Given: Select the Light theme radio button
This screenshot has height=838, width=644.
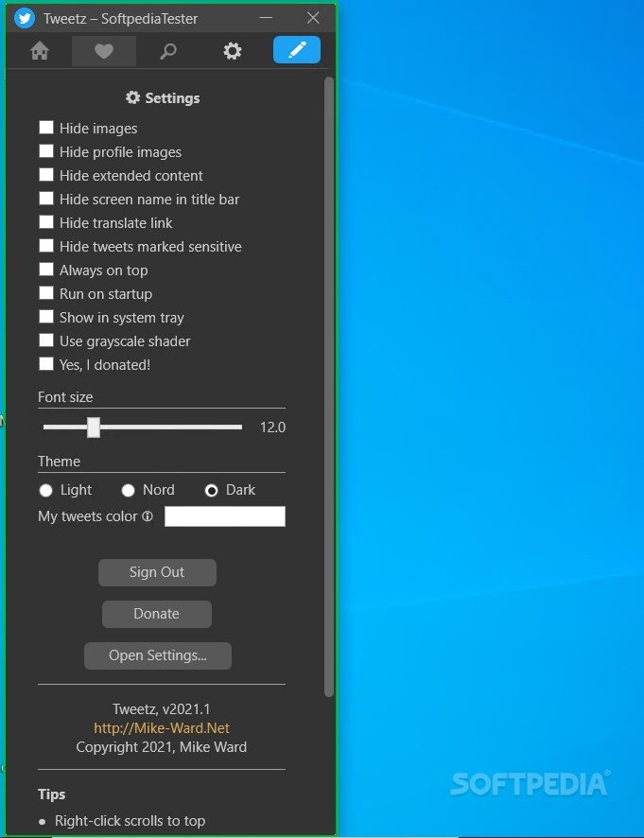Looking at the screenshot, I should 46,490.
